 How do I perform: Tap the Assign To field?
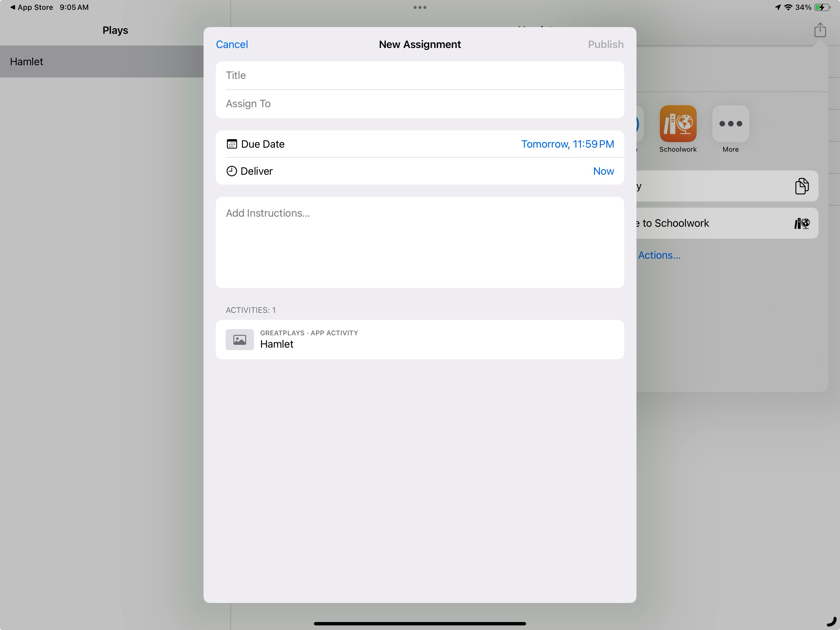click(420, 103)
